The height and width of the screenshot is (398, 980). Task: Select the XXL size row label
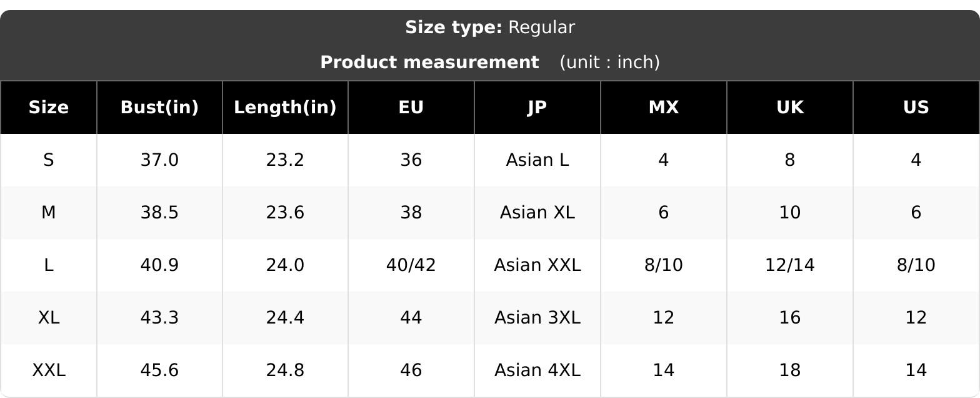(49, 370)
